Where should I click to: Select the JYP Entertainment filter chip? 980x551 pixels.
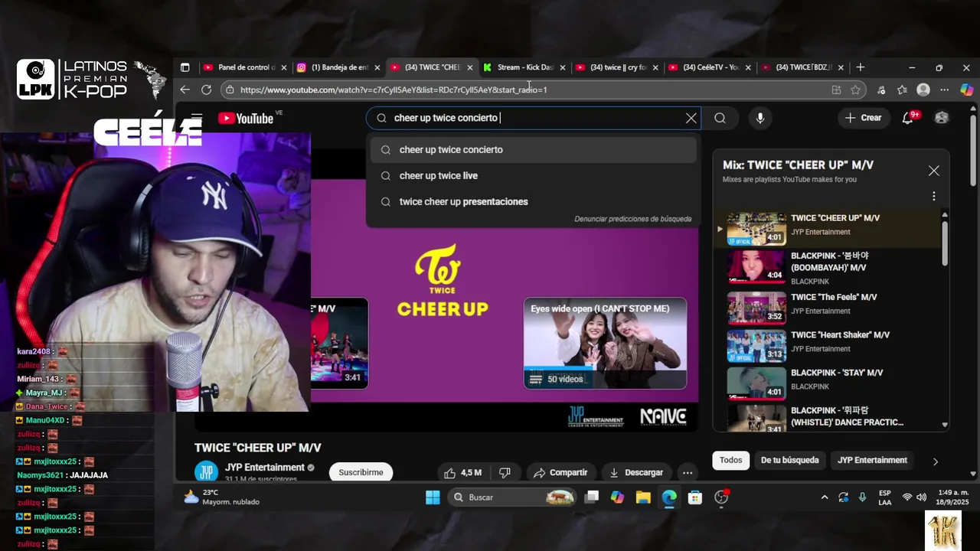coord(872,460)
